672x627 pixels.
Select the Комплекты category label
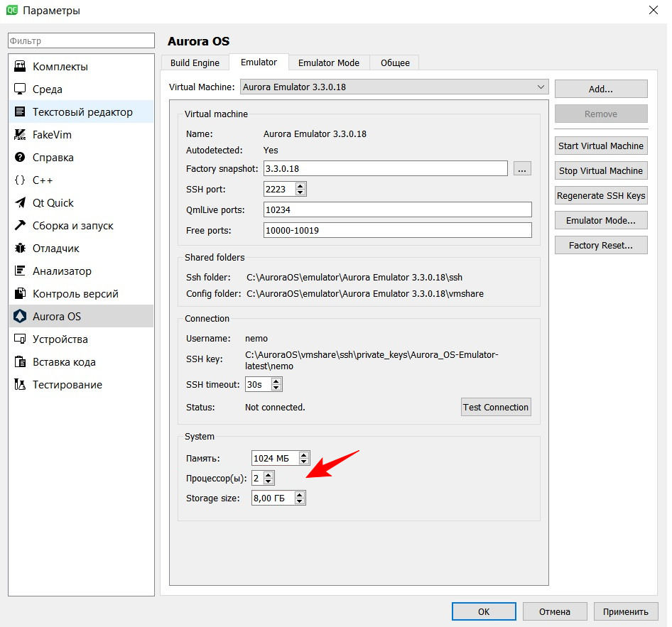[60, 66]
